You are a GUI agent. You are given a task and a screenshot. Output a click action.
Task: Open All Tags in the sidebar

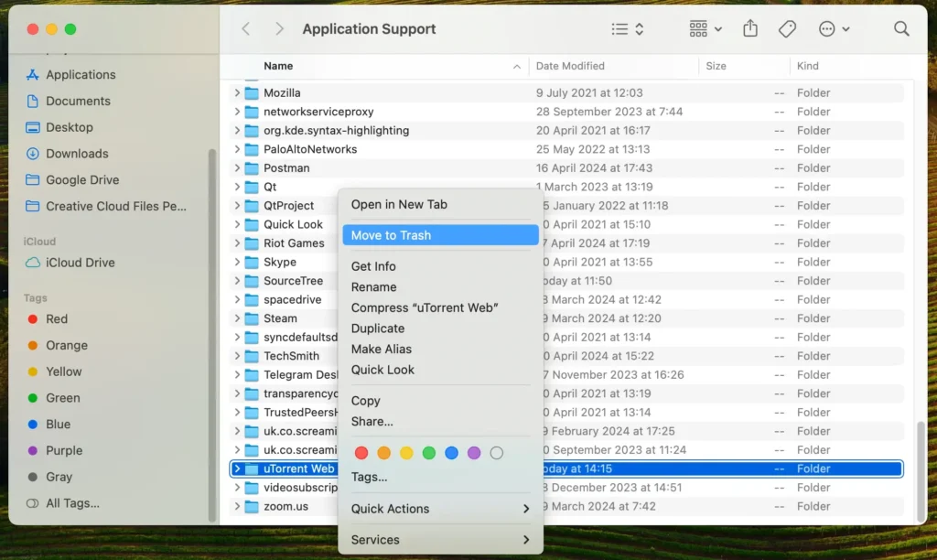(x=62, y=503)
